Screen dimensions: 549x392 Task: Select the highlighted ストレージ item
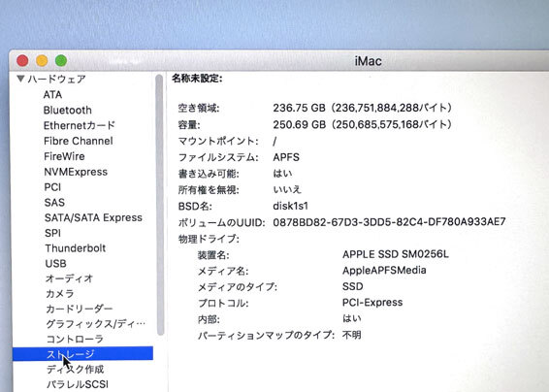(82, 354)
